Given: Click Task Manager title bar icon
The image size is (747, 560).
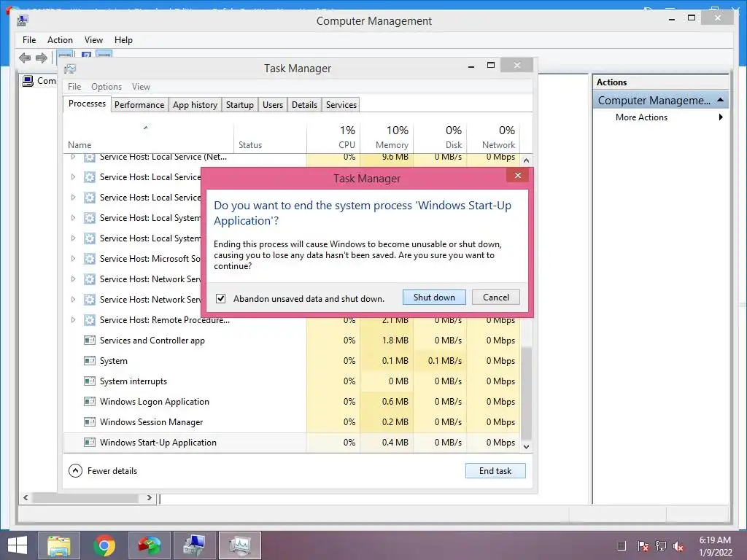Looking at the screenshot, I should (70, 69).
